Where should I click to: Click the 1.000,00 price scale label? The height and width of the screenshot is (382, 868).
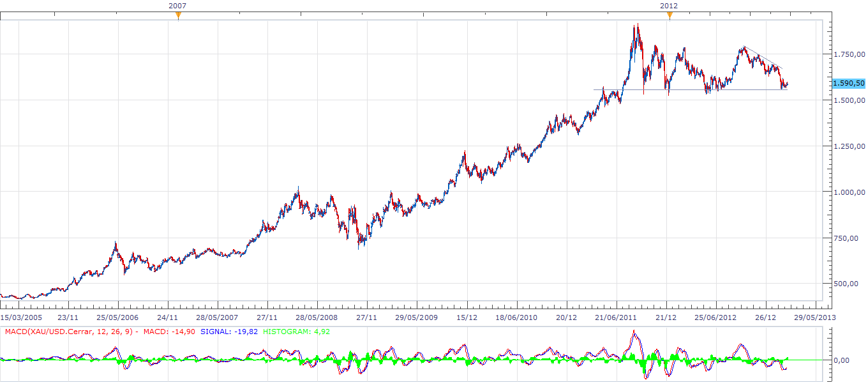click(x=849, y=192)
